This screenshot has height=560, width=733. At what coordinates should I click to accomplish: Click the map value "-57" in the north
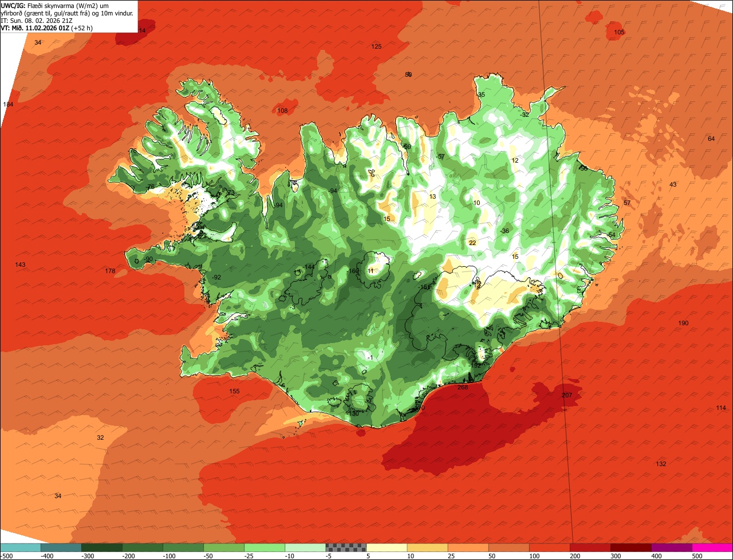440,157
